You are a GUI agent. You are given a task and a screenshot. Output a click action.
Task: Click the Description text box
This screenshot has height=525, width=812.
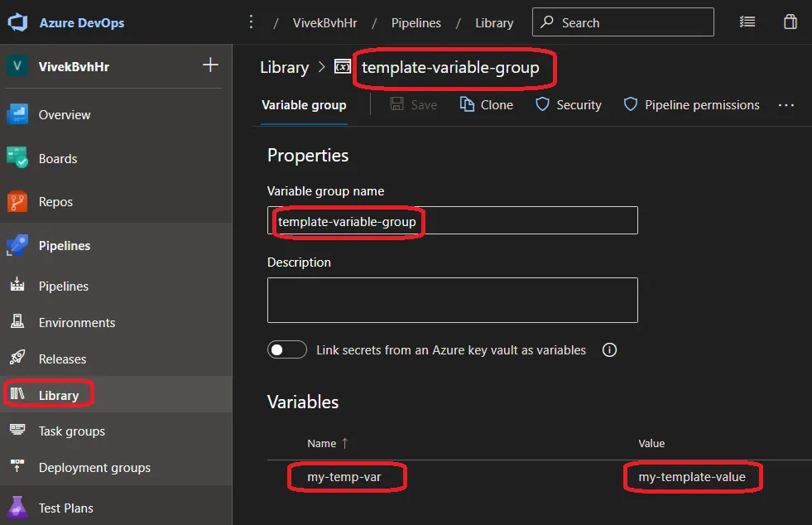(452, 300)
